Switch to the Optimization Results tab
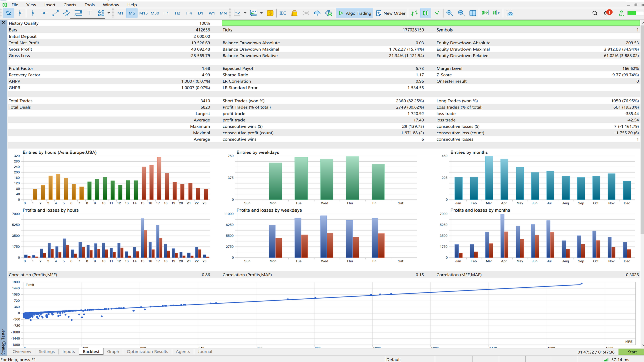This screenshot has height=362, width=644. pos(147,352)
